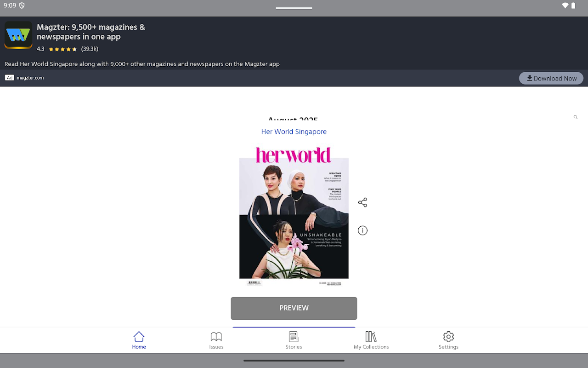Image resolution: width=588 pixels, height=368 pixels.
Task: Tap the small search magnifier icon
Action: [575, 117]
